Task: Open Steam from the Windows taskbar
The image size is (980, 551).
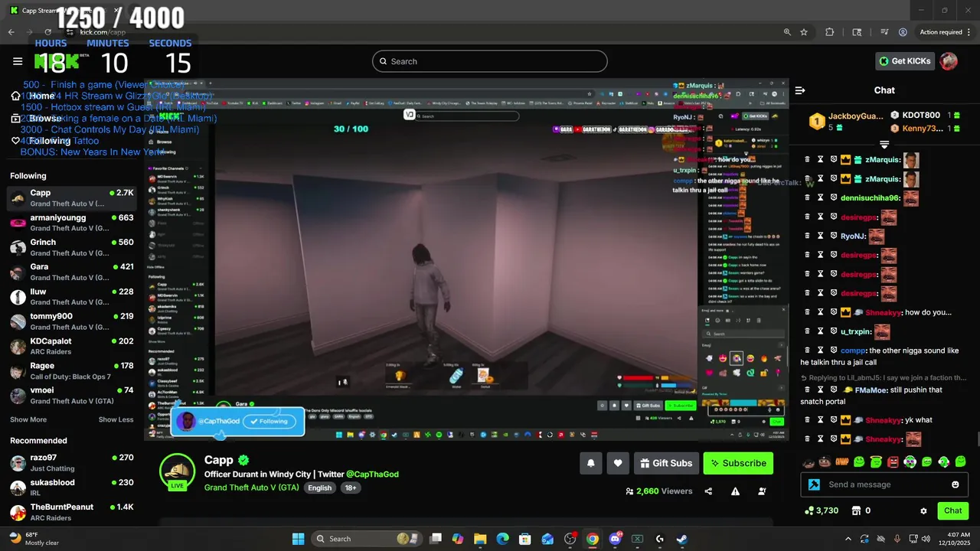Action: (x=681, y=539)
